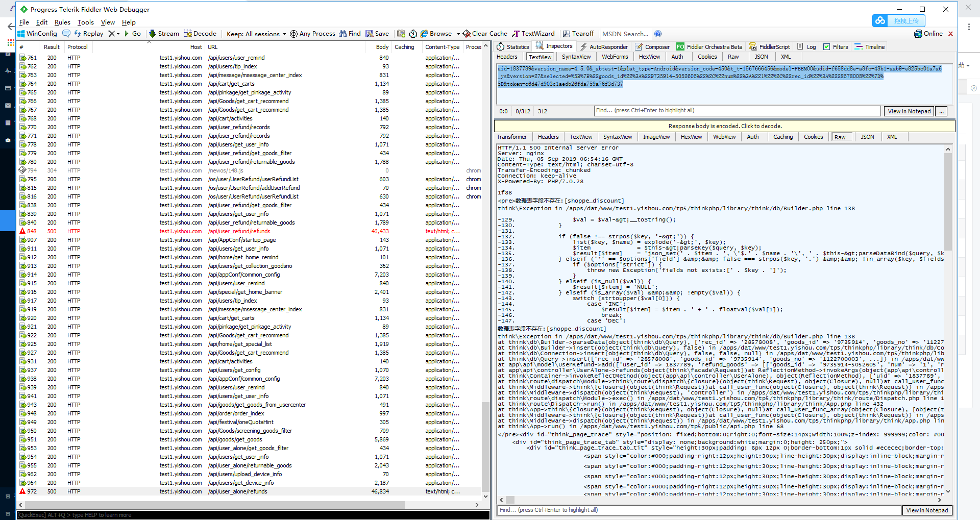Toggle the Filters tab checkbox

click(x=827, y=47)
